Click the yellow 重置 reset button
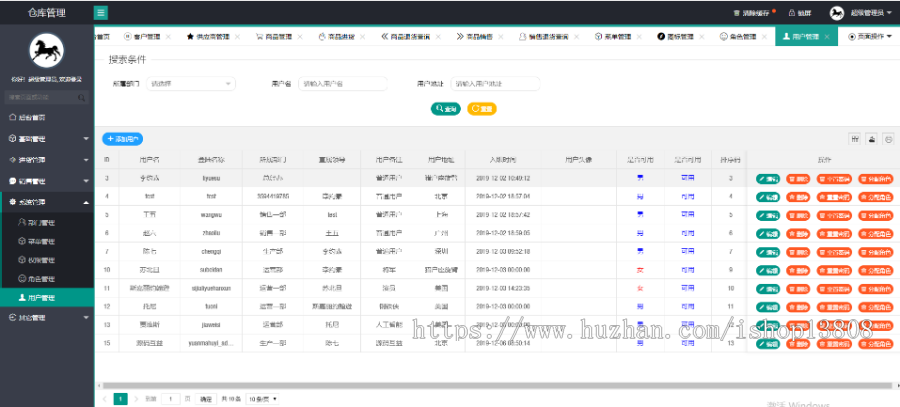This screenshot has width=900, height=407. click(x=482, y=108)
